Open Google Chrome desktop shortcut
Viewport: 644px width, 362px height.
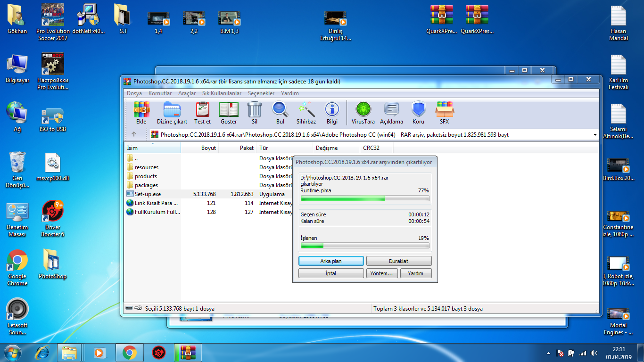[x=17, y=268]
